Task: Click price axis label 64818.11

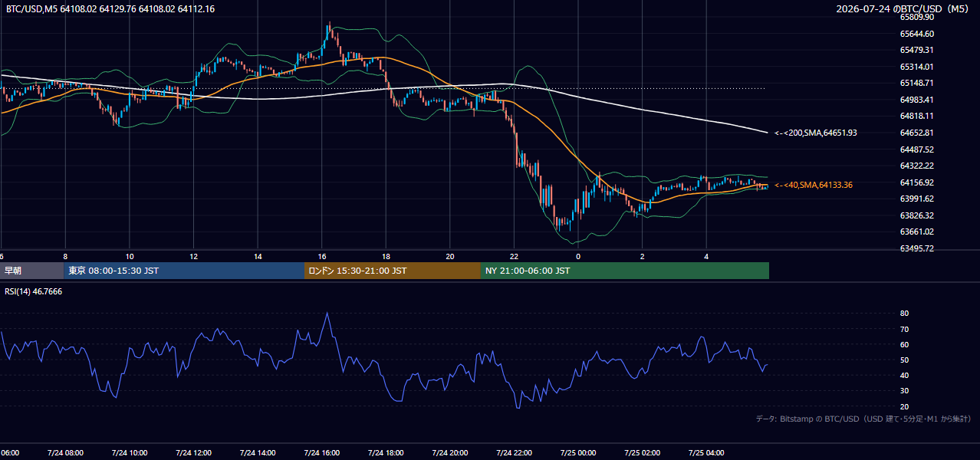Action: pos(917,116)
